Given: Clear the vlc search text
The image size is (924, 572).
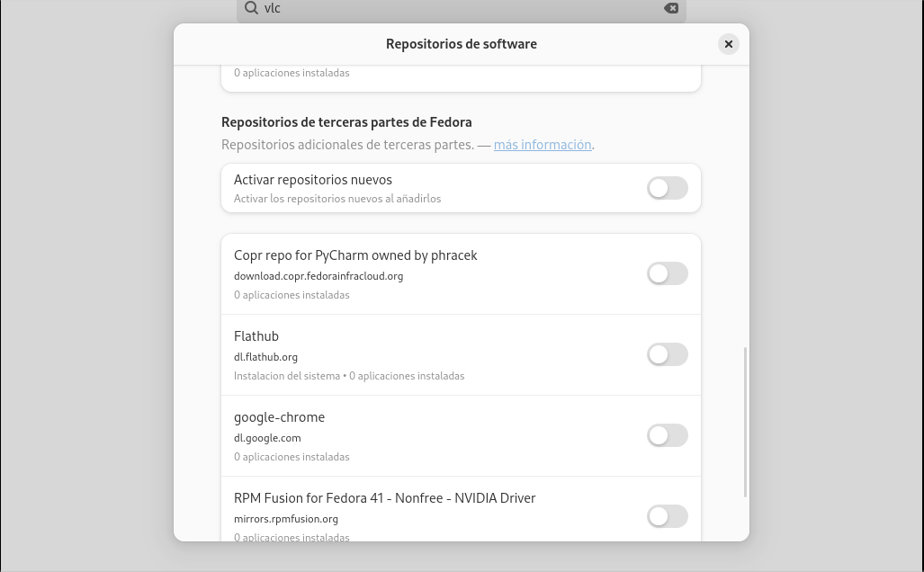Looking at the screenshot, I should [670, 8].
